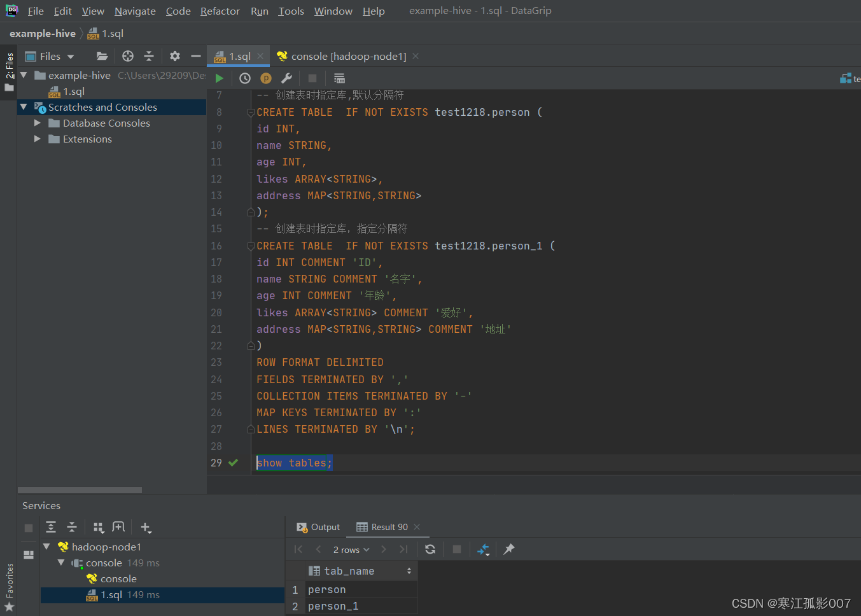861x616 pixels.
Task: Click the Group By icon in Services
Action: pyautogui.click(x=98, y=527)
